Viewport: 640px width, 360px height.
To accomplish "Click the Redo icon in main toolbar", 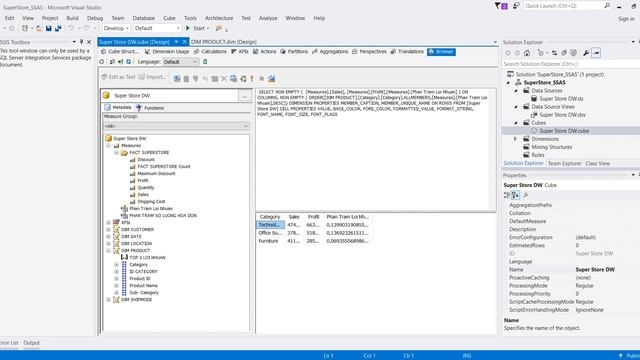I will [86, 28].
